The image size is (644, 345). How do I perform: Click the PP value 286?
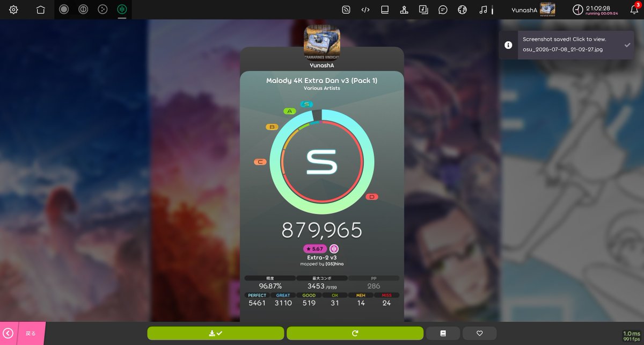374,286
